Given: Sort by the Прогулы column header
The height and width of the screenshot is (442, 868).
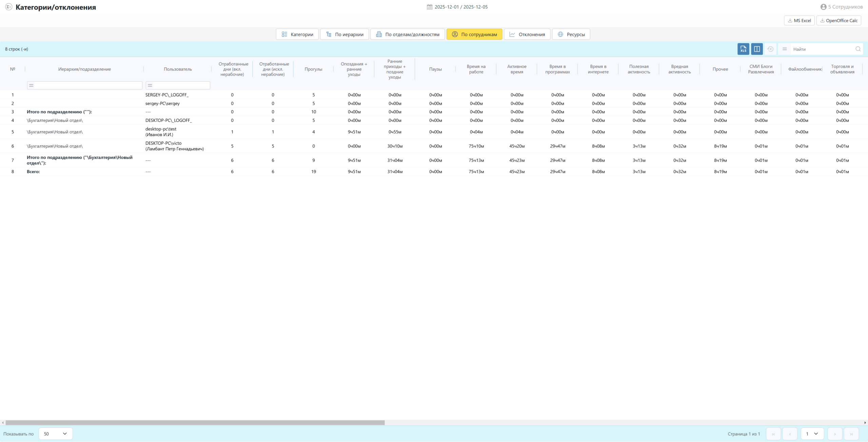Looking at the screenshot, I should [313, 69].
